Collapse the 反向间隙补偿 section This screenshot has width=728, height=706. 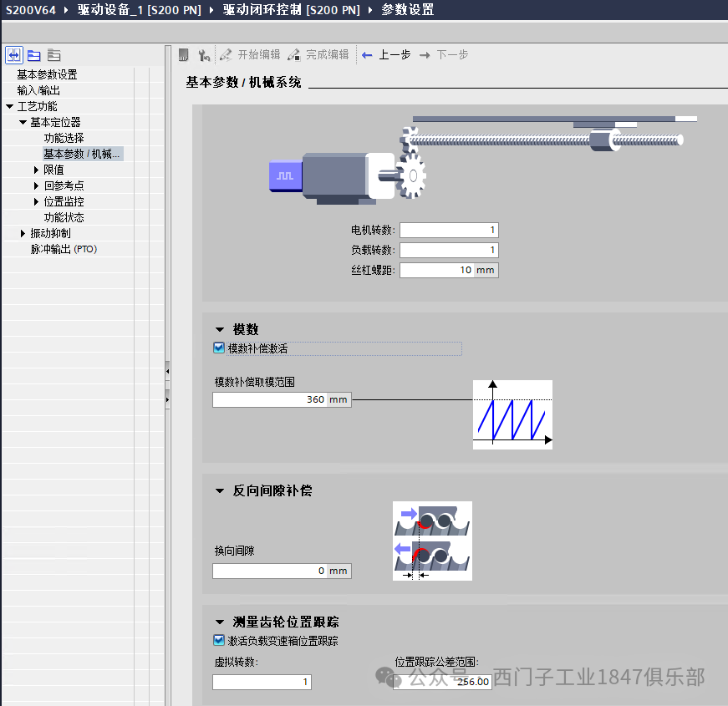click(220, 490)
